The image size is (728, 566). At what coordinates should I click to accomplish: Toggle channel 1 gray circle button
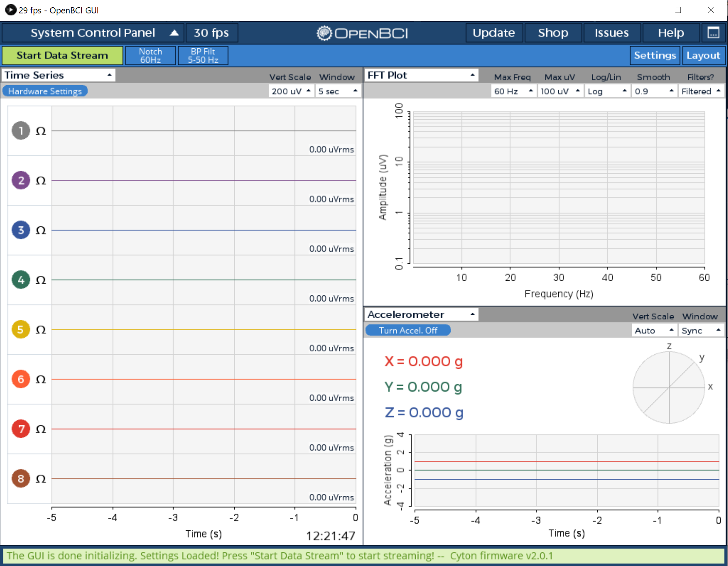tap(21, 131)
